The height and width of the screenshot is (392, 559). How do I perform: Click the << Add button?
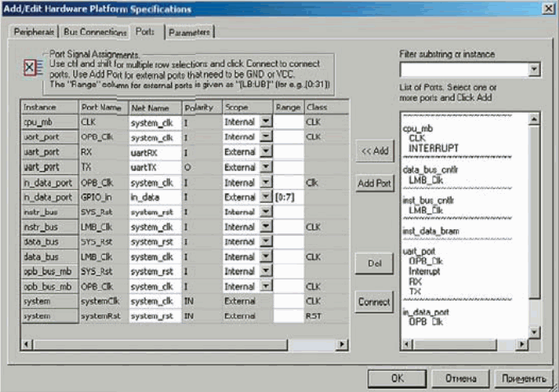tap(374, 150)
